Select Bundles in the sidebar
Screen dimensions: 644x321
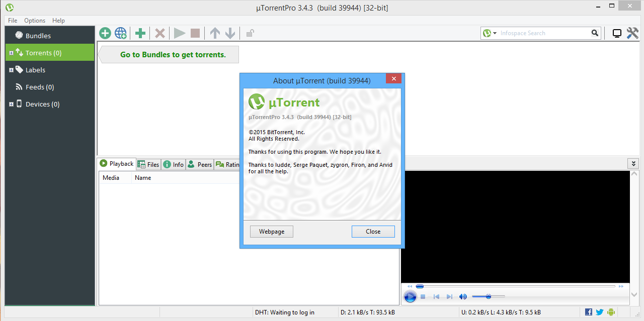(50, 36)
